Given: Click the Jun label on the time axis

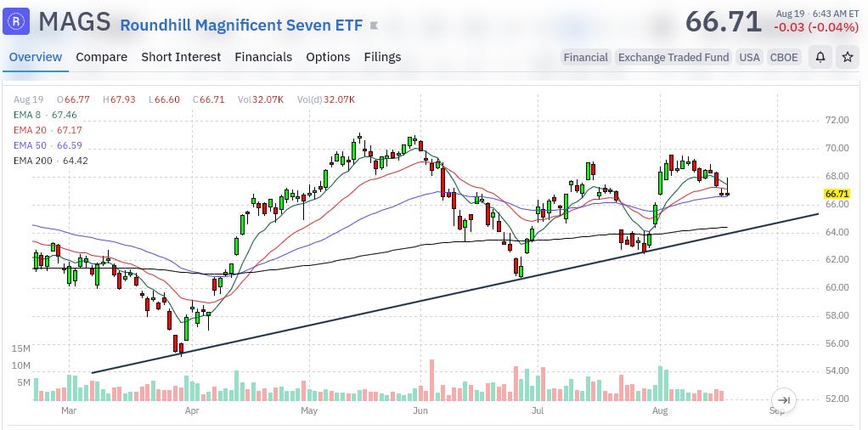Looking at the screenshot, I should (420, 411).
